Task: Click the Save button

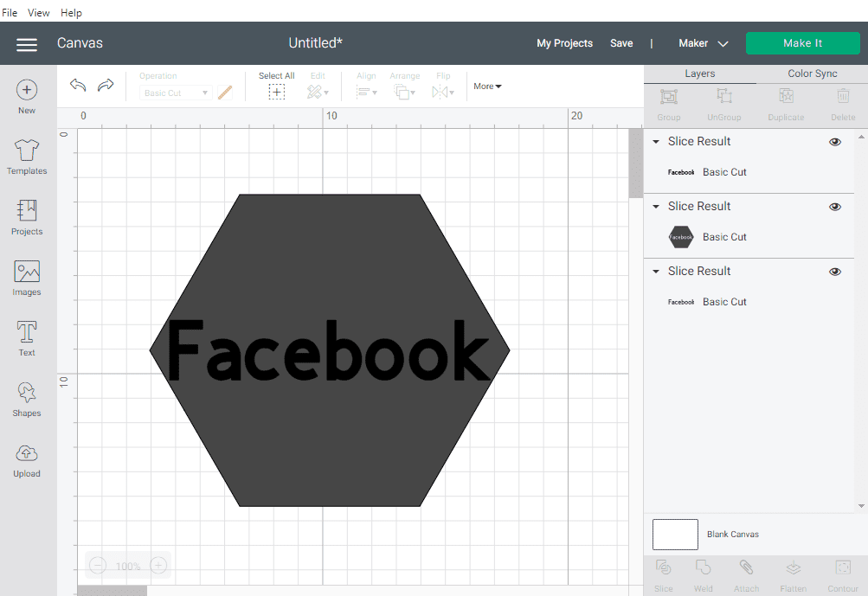Action: (x=621, y=43)
